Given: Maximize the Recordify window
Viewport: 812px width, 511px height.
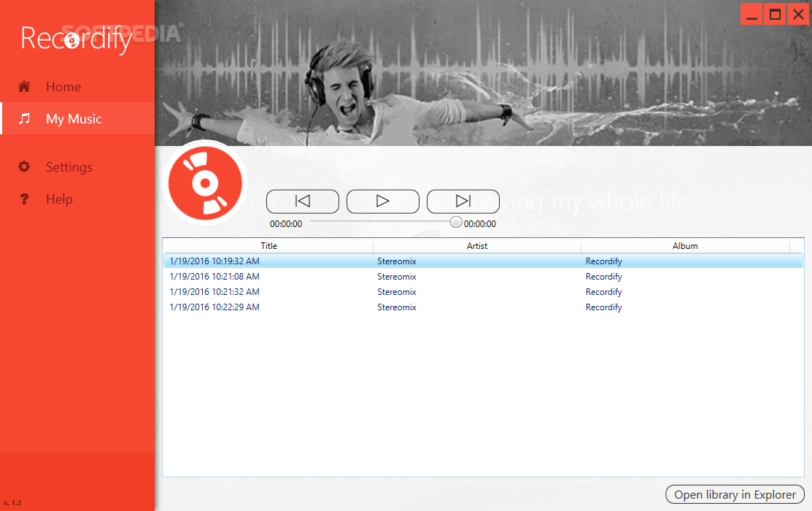Looking at the screenshot, I should tap(776, 15).
